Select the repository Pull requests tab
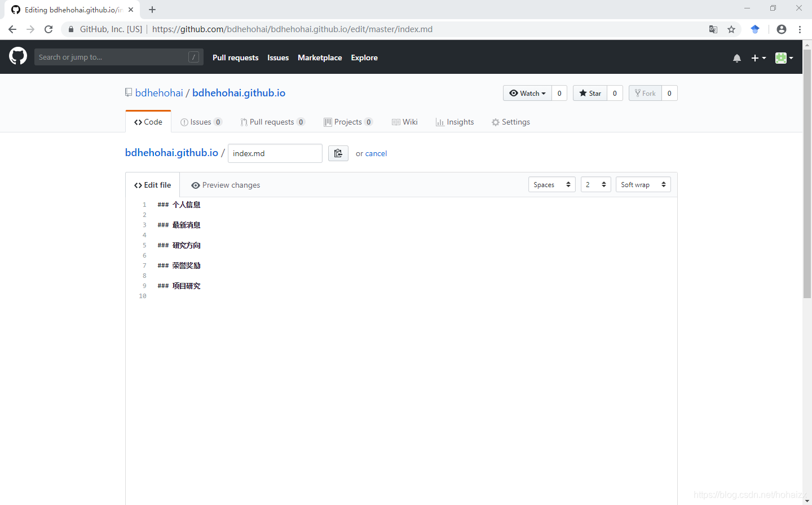Screen dimensions: 812x505 [x=272, y=122]
